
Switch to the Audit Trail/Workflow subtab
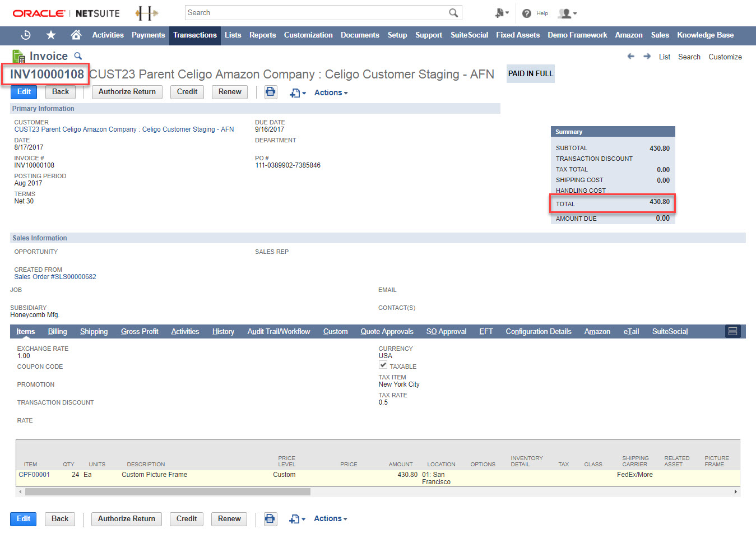click(x=279, y=332)
